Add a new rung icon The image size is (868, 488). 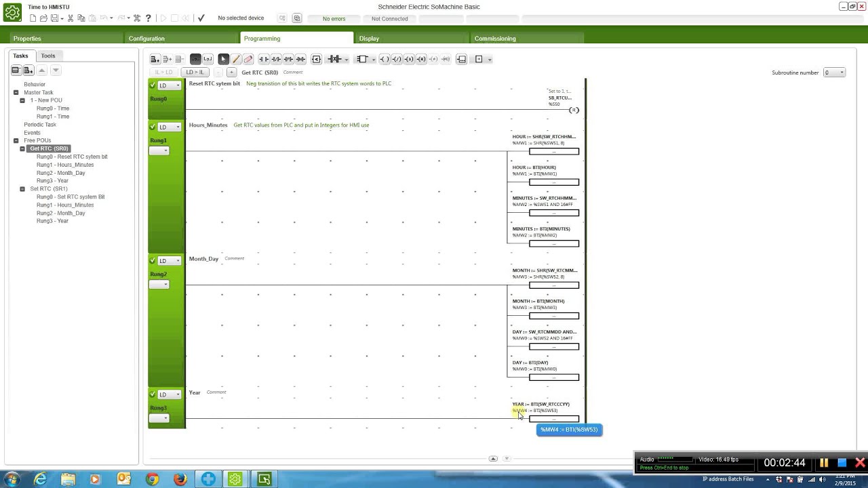point(155,59)
